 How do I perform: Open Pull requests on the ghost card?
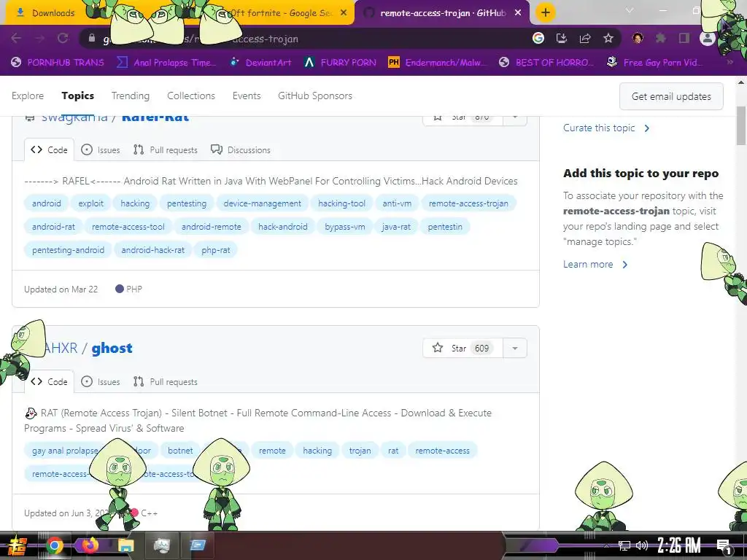pos(166,382)
